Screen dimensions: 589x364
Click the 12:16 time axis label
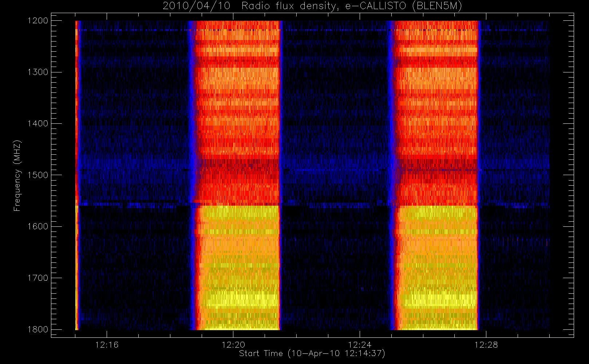pyautogui.click(x=107, y=345)
